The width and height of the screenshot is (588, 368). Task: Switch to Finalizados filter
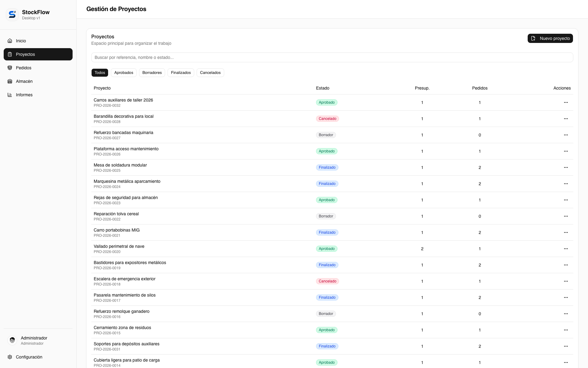click(181, 73)
